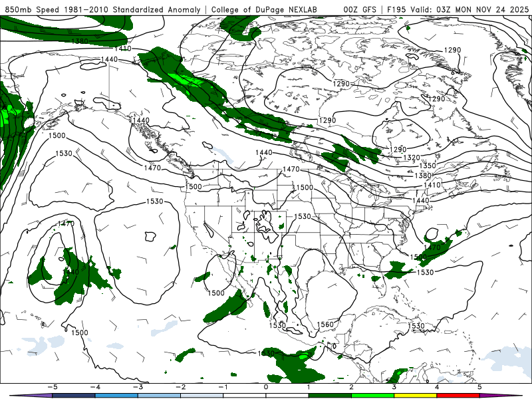Click the "1470" label off the Carolina coast
This screenshot has height=399, width=532.
[432, 247]
